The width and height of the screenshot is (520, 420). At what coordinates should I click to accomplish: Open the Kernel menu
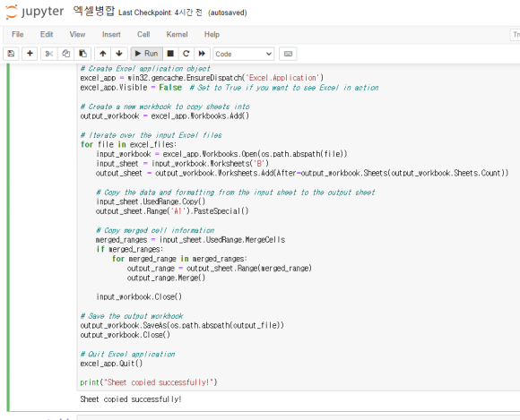[178, 34]
